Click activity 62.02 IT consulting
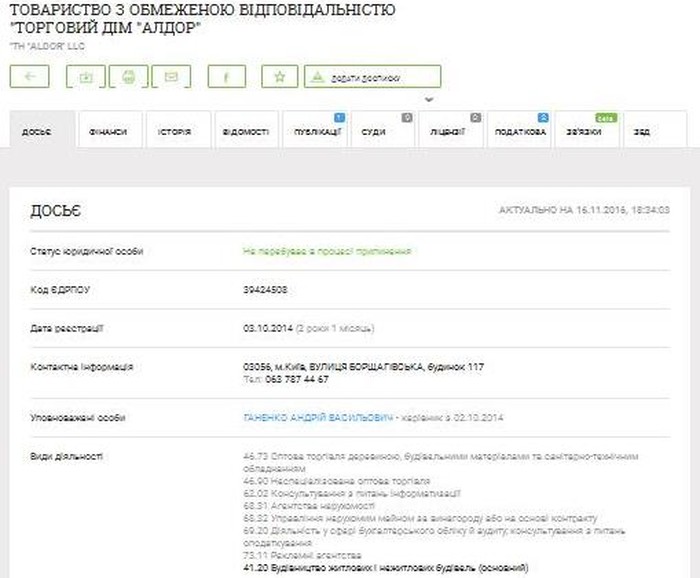 pos(352,494)
